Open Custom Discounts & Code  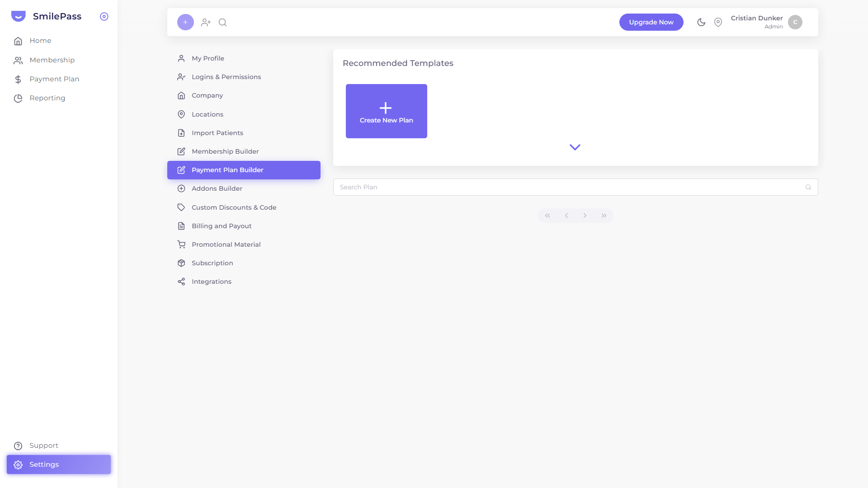pos(244,207)
